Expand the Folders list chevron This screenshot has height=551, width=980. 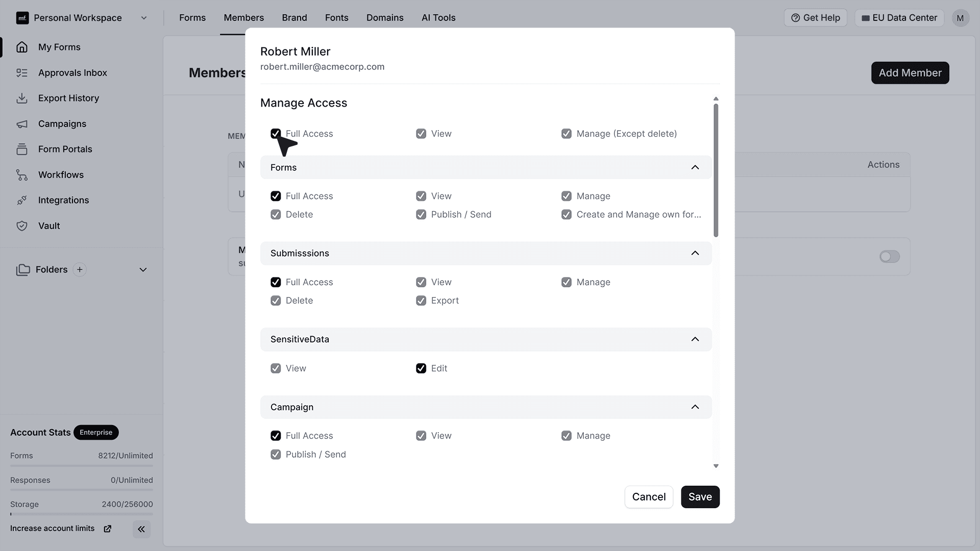point(143,269)
